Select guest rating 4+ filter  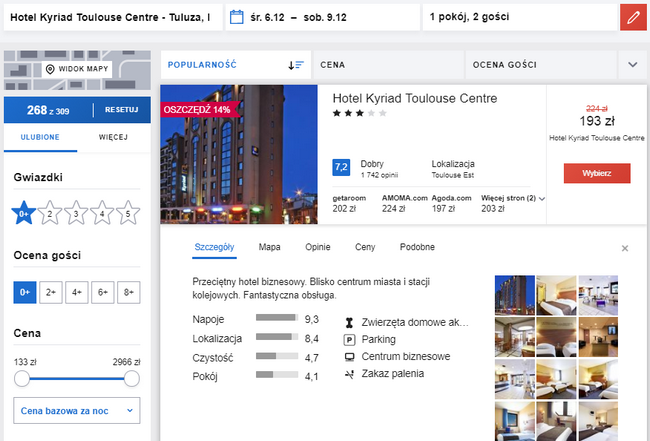tap(77, 292)
